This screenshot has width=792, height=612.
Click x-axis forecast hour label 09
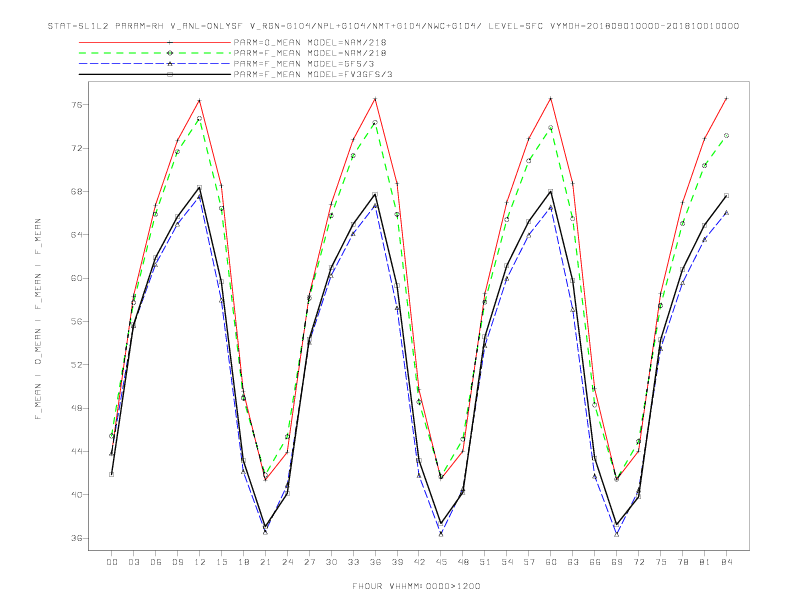click(x=177, y=562)
